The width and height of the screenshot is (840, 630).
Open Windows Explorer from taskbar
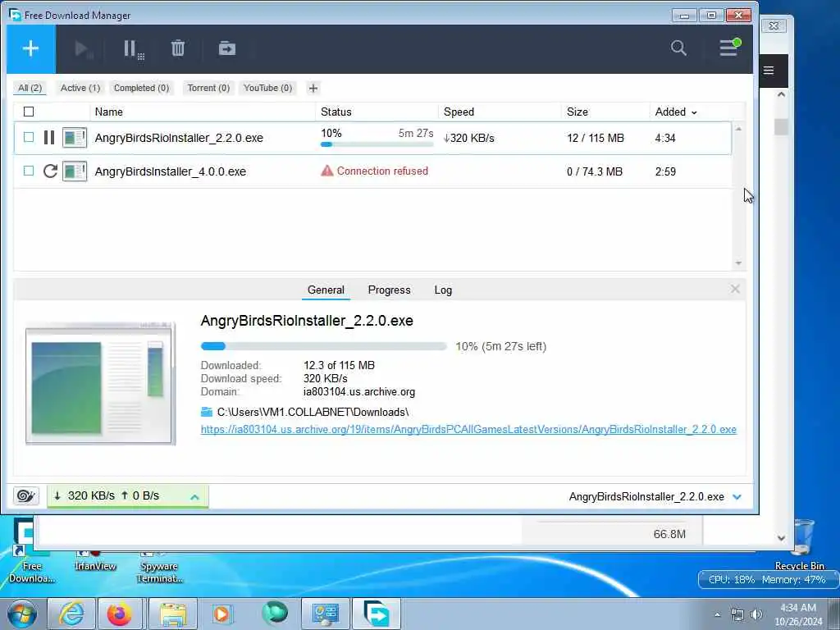[x=174, y=614]
